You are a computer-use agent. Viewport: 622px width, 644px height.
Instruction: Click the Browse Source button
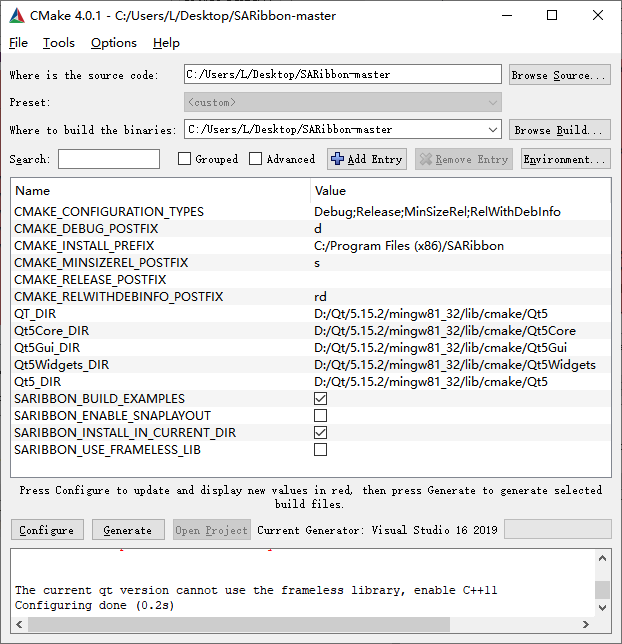(x=560, y=75)
